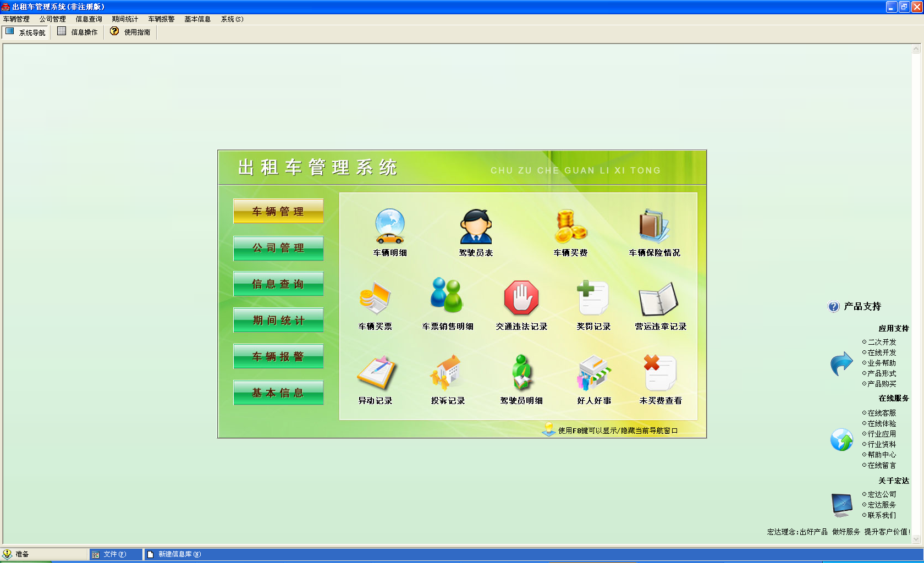Click the vertical scrollbar down arrow
This screenshot has height=563, width=924.
[x=916, y=539]
